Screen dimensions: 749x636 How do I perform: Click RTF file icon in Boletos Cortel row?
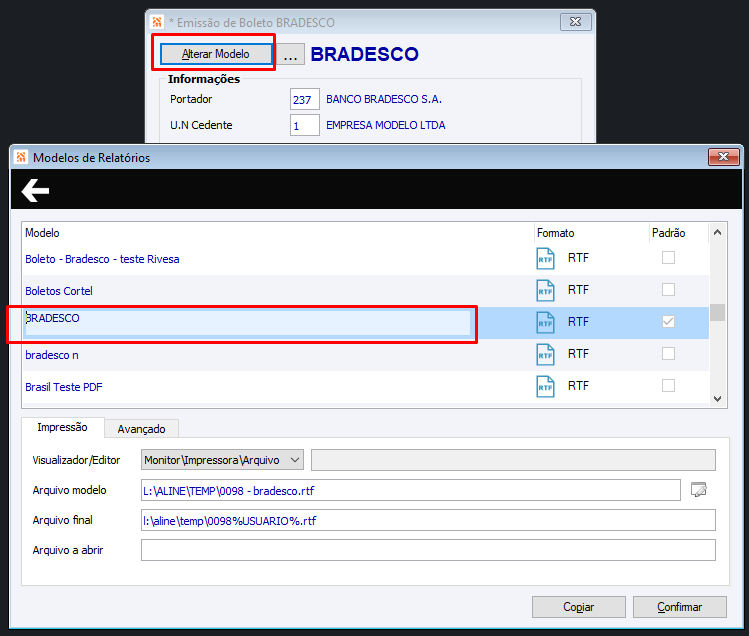click(545, 291)
